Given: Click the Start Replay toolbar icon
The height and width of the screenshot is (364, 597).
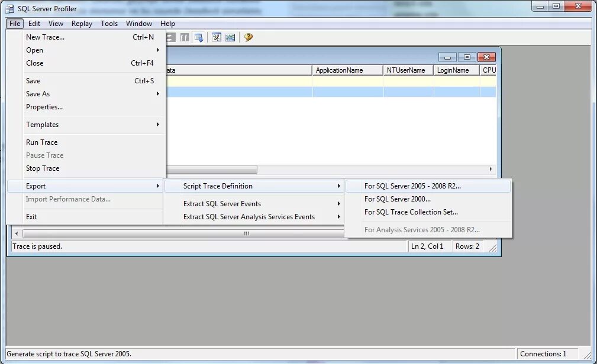Looking at the screenshot, I should point(170,37).
